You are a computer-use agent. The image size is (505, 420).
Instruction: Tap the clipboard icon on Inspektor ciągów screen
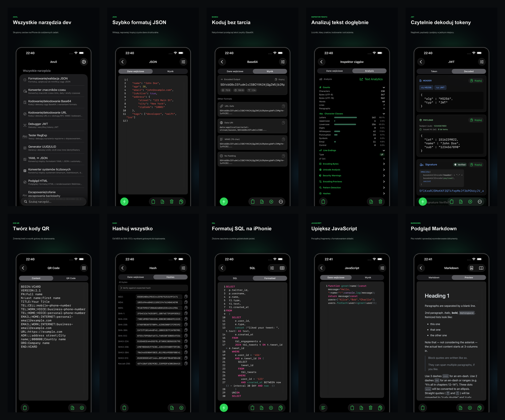(x=323, y=202)
